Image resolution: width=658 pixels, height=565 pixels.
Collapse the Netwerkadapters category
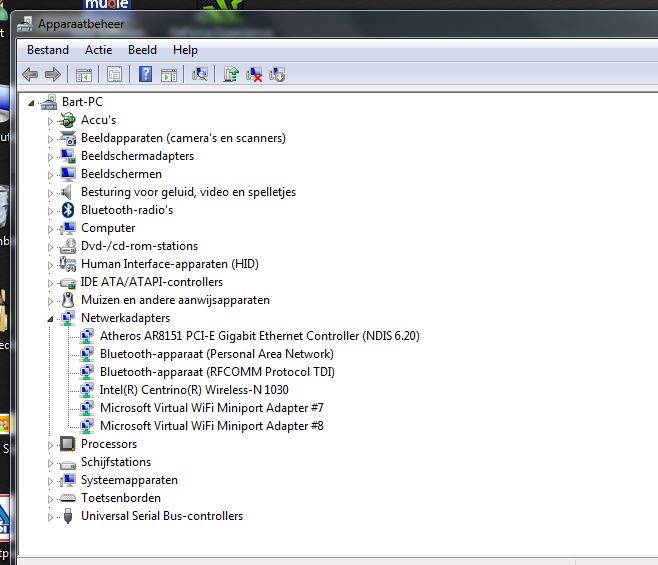point(50,319)
